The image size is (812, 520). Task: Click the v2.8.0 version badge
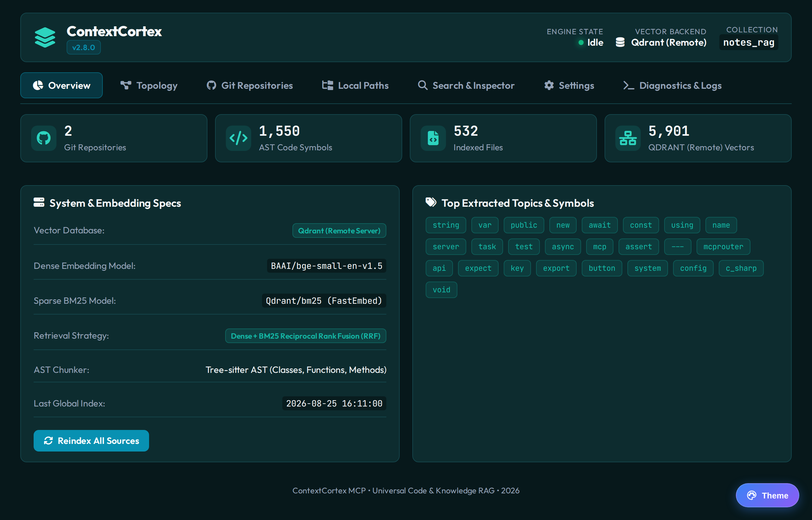click(83, 47)
